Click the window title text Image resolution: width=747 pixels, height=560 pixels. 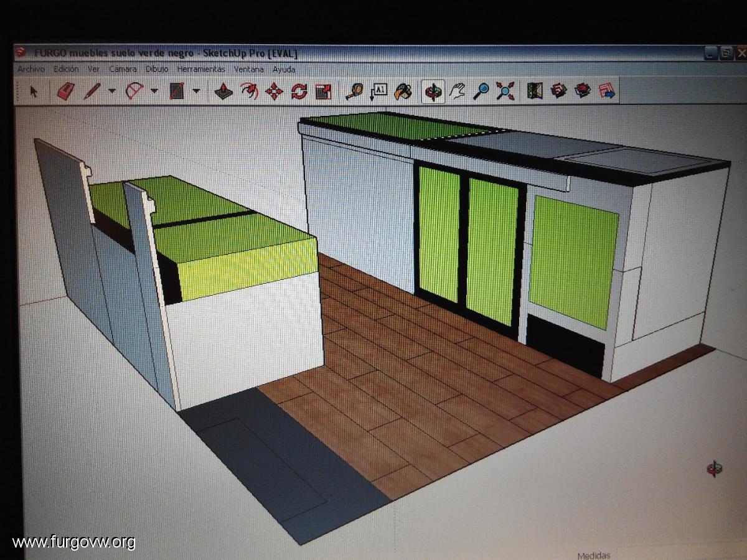pyautogui.click(x=166, y=54)
